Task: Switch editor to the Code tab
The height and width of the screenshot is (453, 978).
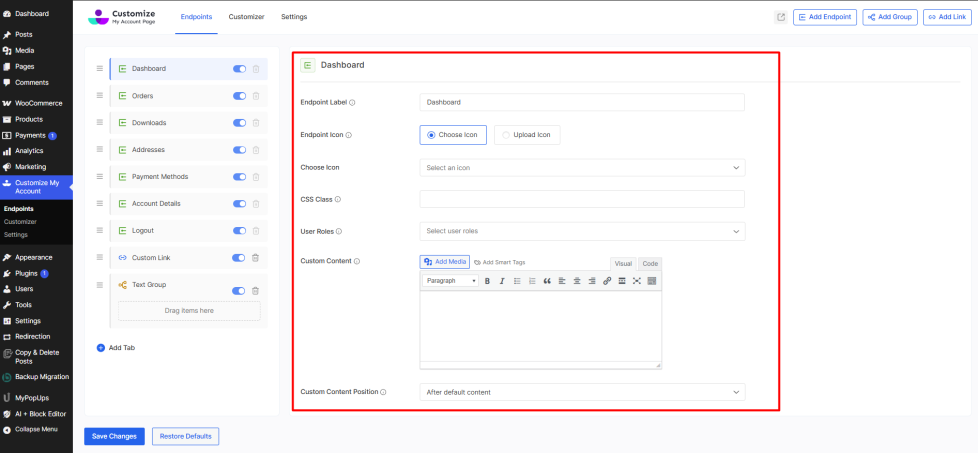Action: click(650, 263)
